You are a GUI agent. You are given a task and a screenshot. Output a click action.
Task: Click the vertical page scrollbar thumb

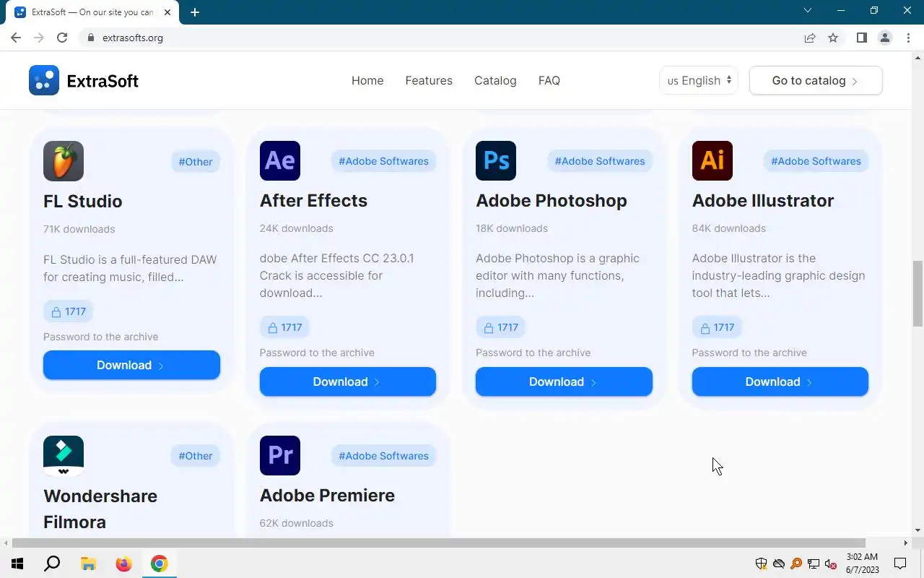click(918, 293)
